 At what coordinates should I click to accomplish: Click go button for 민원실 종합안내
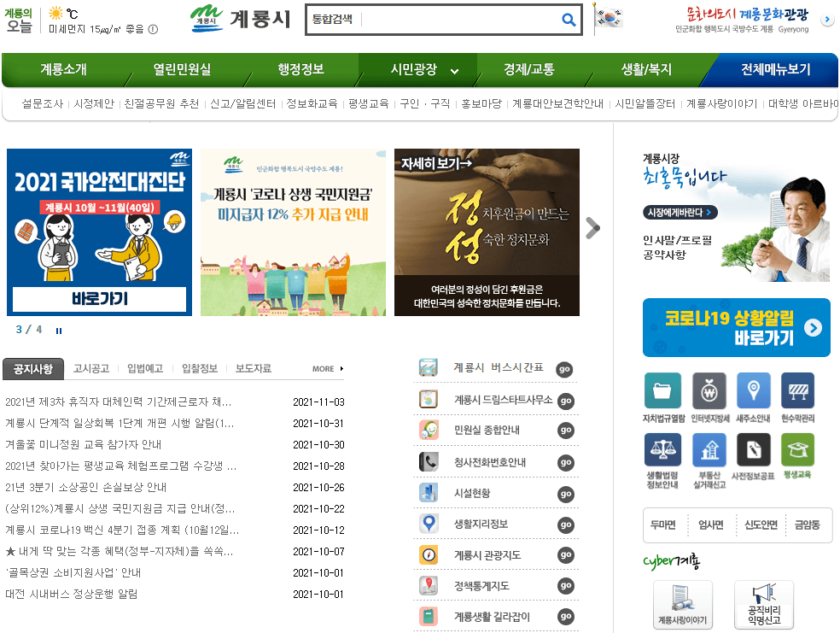[x=566, y=431]
